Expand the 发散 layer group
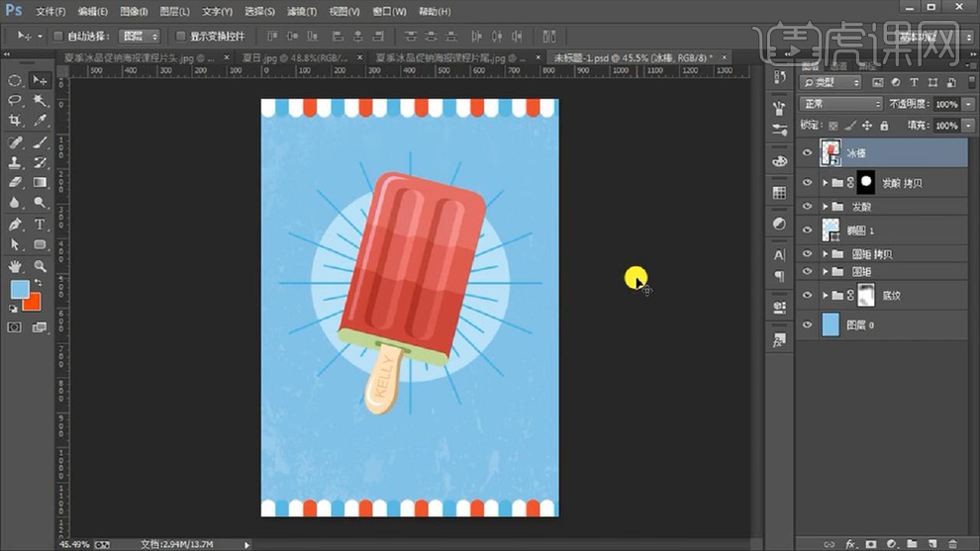The image size is (980, 551). click(826, 207)
